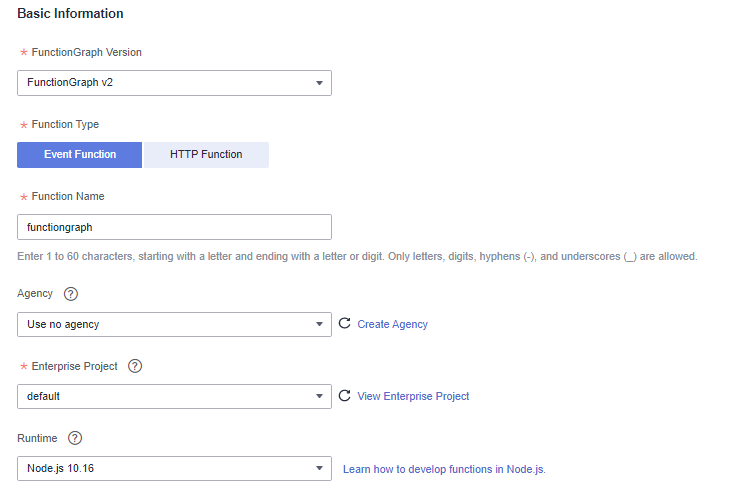
Task: Open Learn how to develop functions link
Action: (444, 469)
